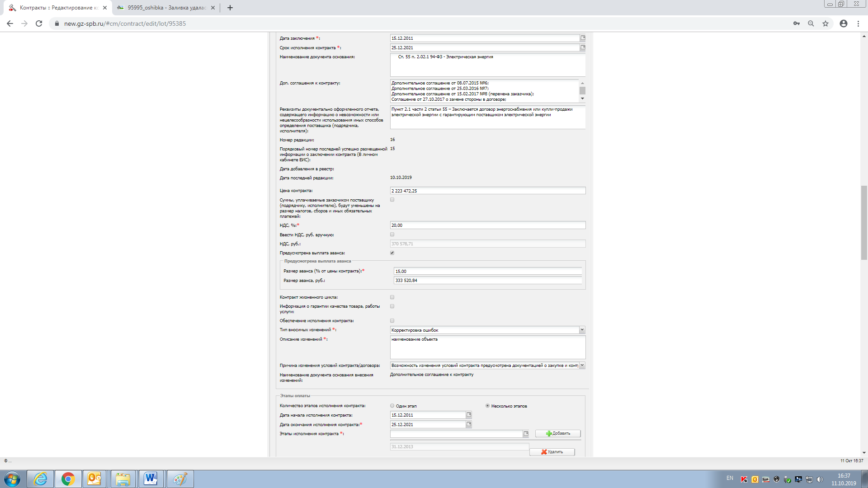
Task: Tick Обеспечение исполнения контракта checkbox
Action: pyautogui.click(x=392, y=321)
